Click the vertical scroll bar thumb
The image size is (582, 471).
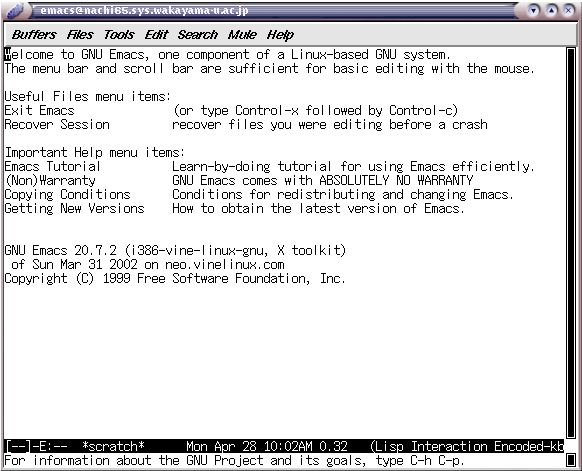pyautogui.click(x=571, y=243)
